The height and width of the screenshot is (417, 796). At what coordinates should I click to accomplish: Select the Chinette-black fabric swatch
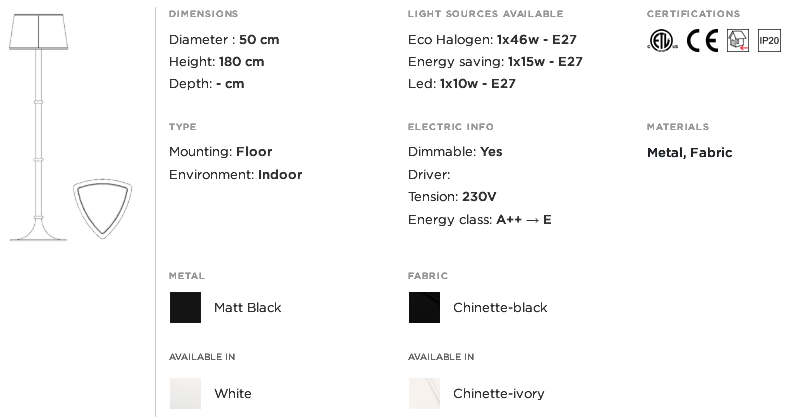[424, 307]
